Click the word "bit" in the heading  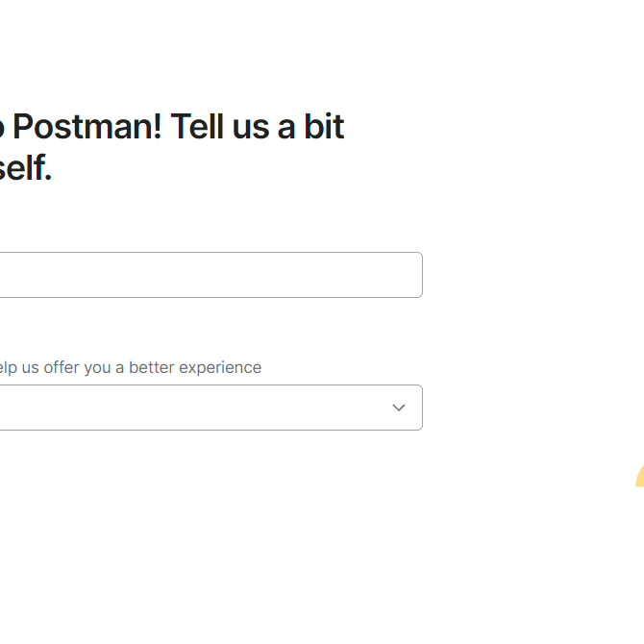[324, 127]
